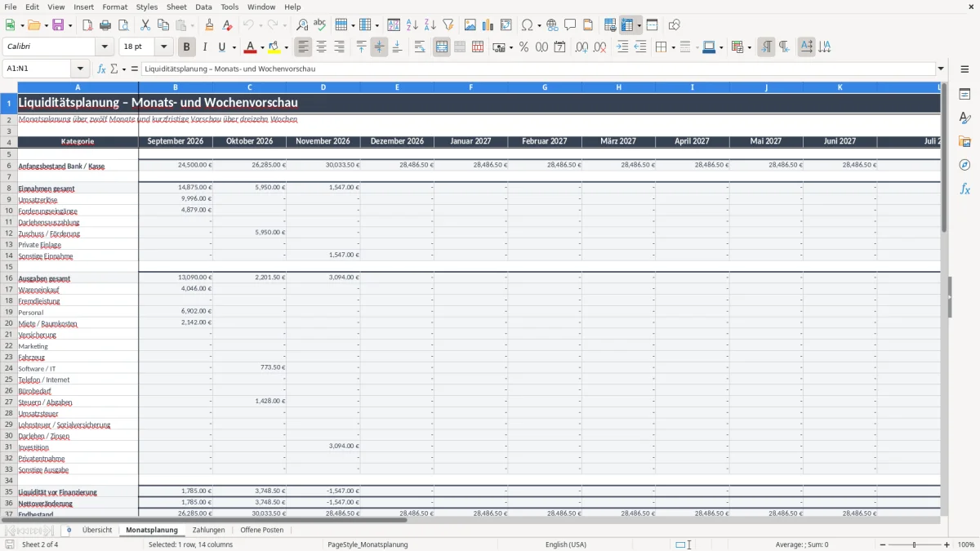Click English (USA) language in status bar

pos(566,544)
